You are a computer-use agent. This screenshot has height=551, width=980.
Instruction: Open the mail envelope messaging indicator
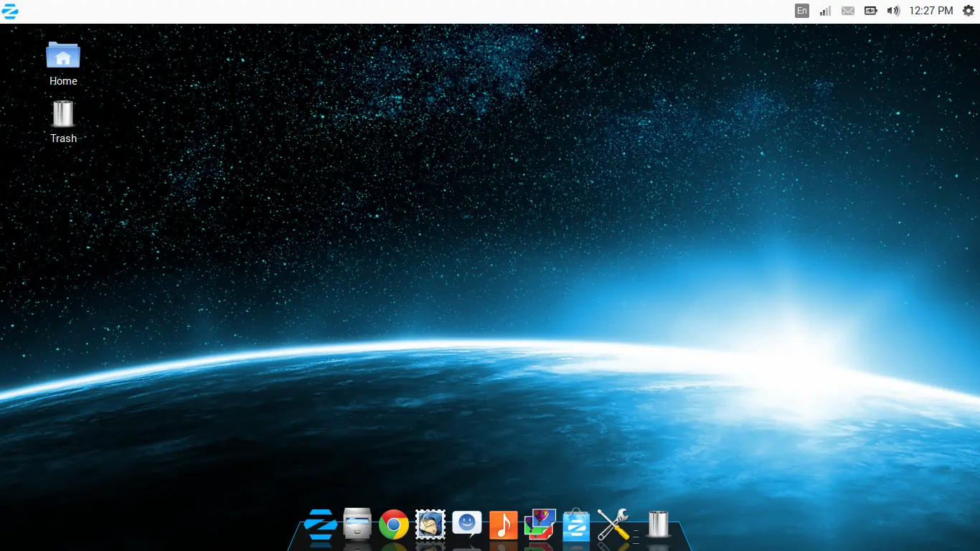[x=848, y=11]
